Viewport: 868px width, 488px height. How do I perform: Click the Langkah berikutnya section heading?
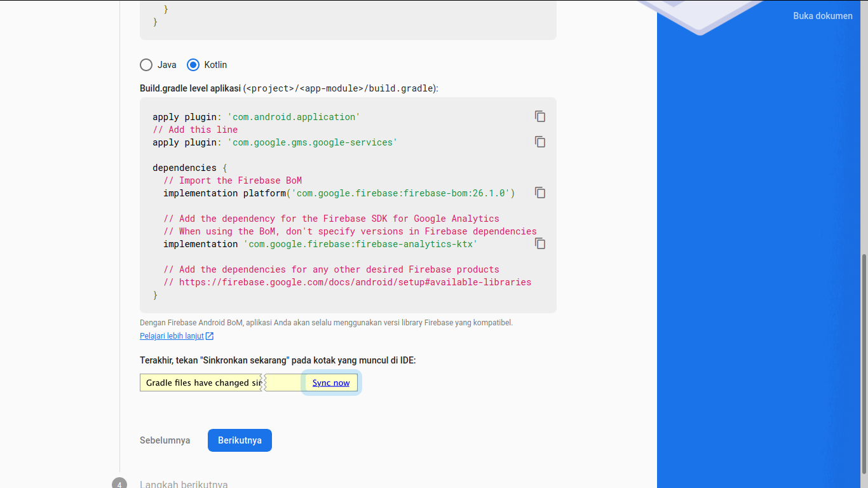(x=183, y=484)
